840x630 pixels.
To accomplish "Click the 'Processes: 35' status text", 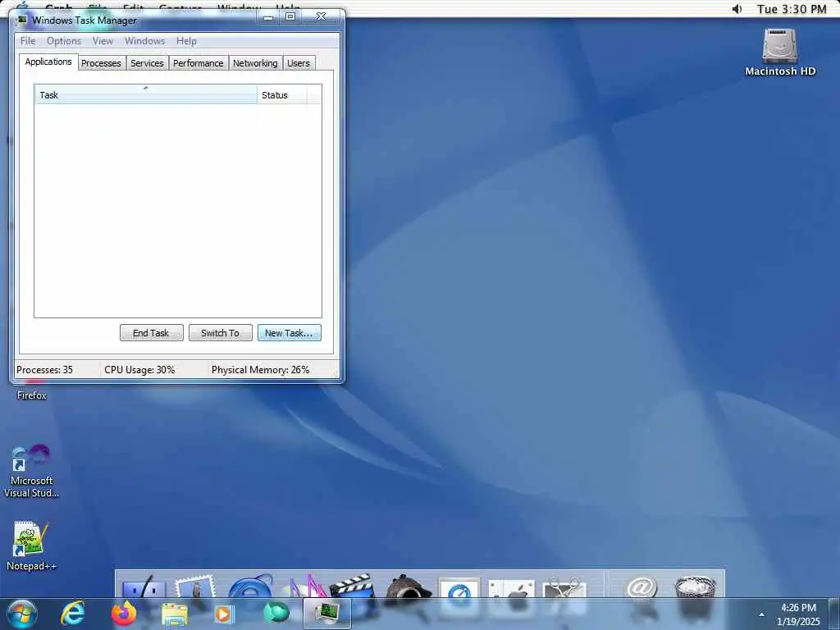I will click(x=44, y=370).
